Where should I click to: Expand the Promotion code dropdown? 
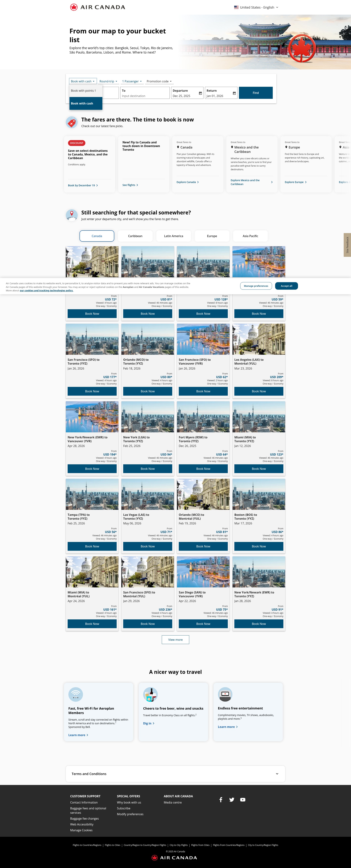tap(159, 81)
